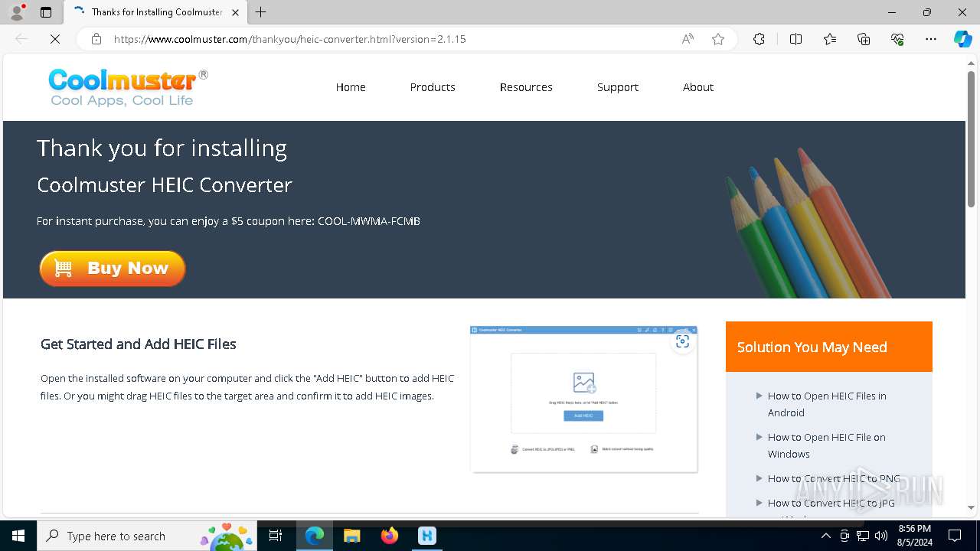Screen dimensions: 980x551
Task: Open the volume tray icon
Action: [x=881, y=536]
